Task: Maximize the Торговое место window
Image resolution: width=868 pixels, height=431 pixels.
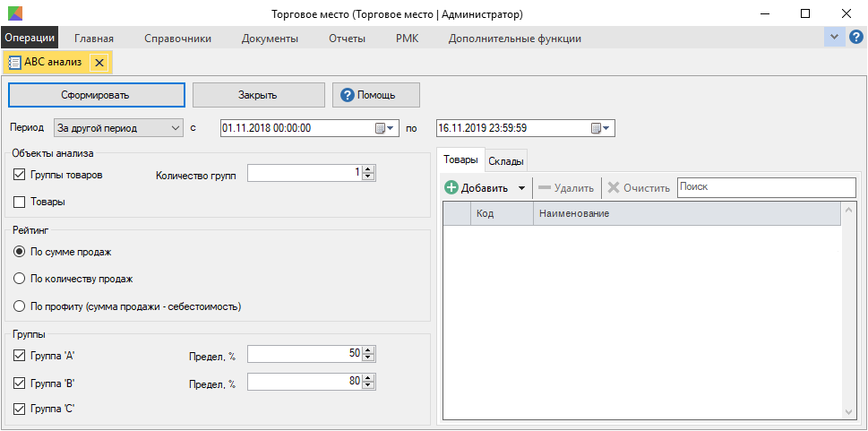Action: pyautogui.click(x=805, y=13)
